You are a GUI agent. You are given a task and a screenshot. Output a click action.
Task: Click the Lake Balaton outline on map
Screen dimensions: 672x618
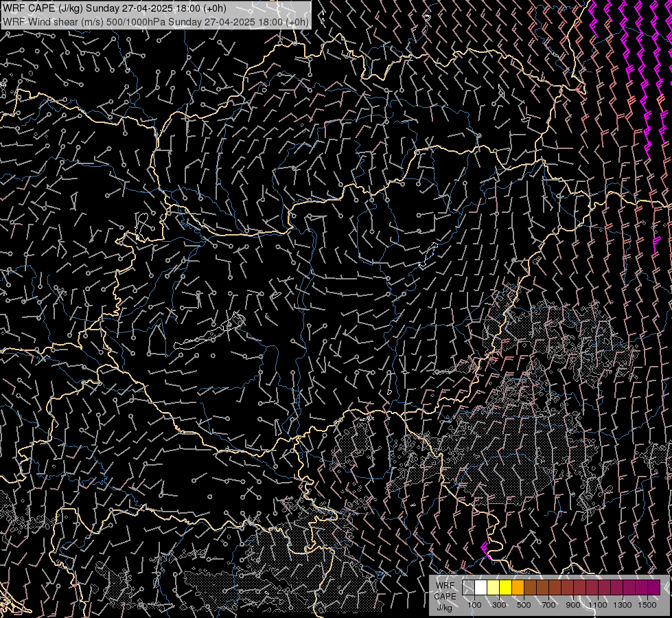point(209,332)
